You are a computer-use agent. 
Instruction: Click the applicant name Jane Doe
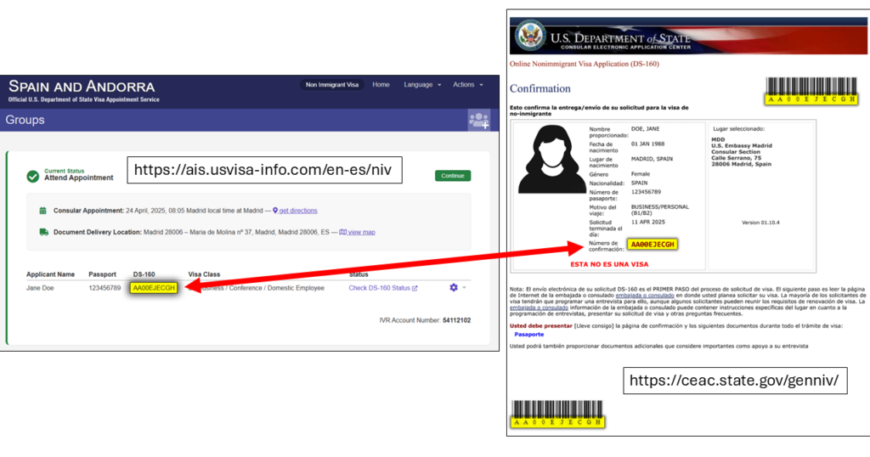[40, 288]
